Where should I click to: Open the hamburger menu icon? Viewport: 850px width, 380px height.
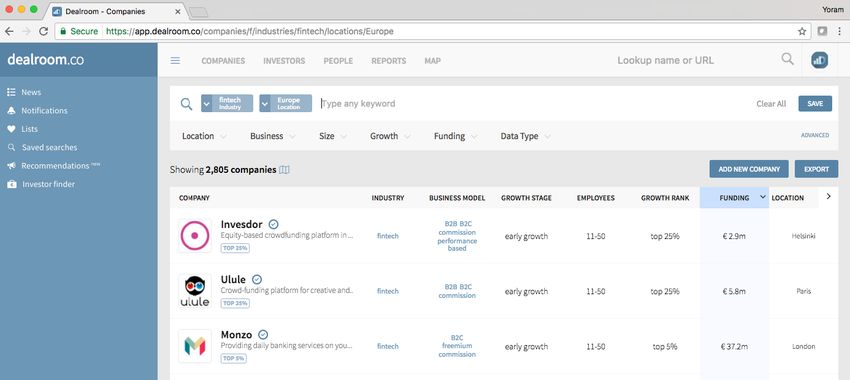[x=175, y=61]
